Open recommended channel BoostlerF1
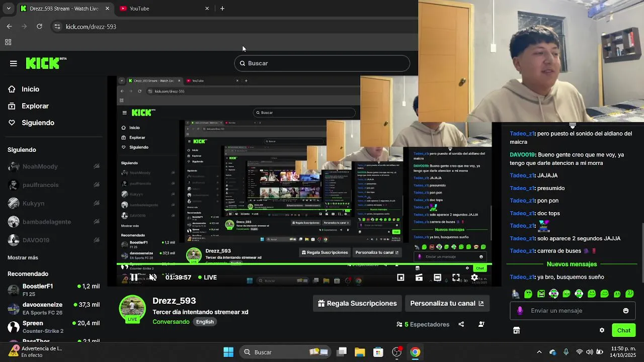Screen dimensions: 644x362 pos(54,290)
